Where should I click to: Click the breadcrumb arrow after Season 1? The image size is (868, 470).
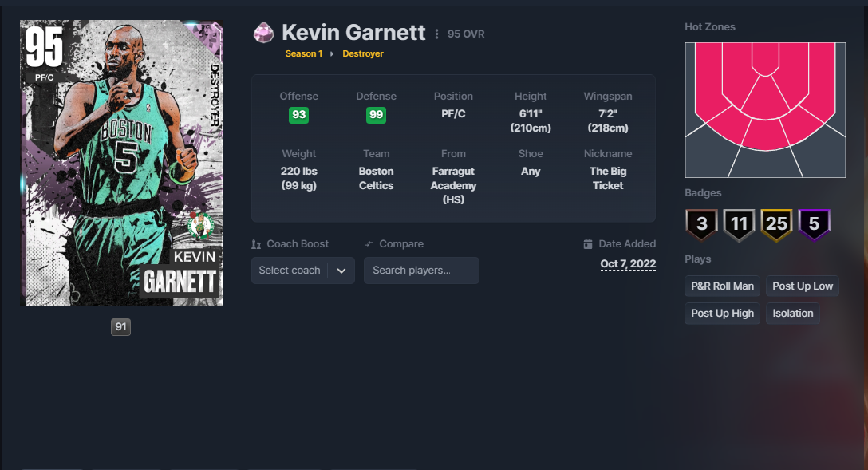click(x=332, y=53)
